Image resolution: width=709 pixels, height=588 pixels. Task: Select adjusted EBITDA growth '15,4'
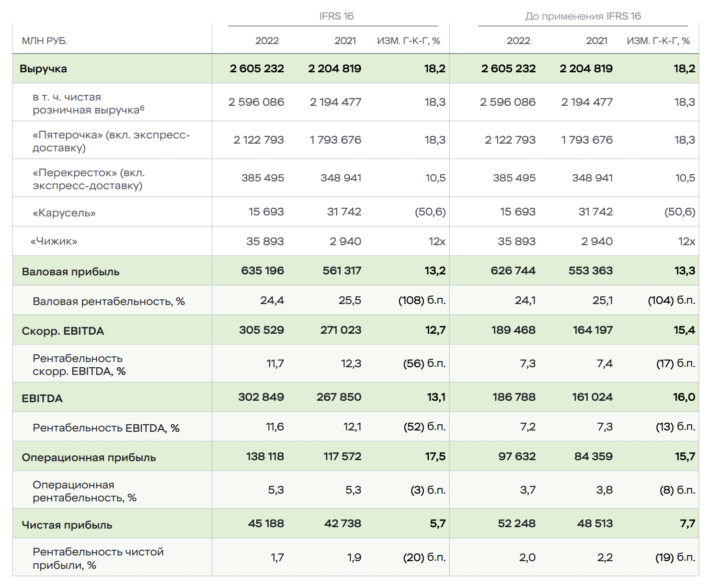tap(684, 330)
